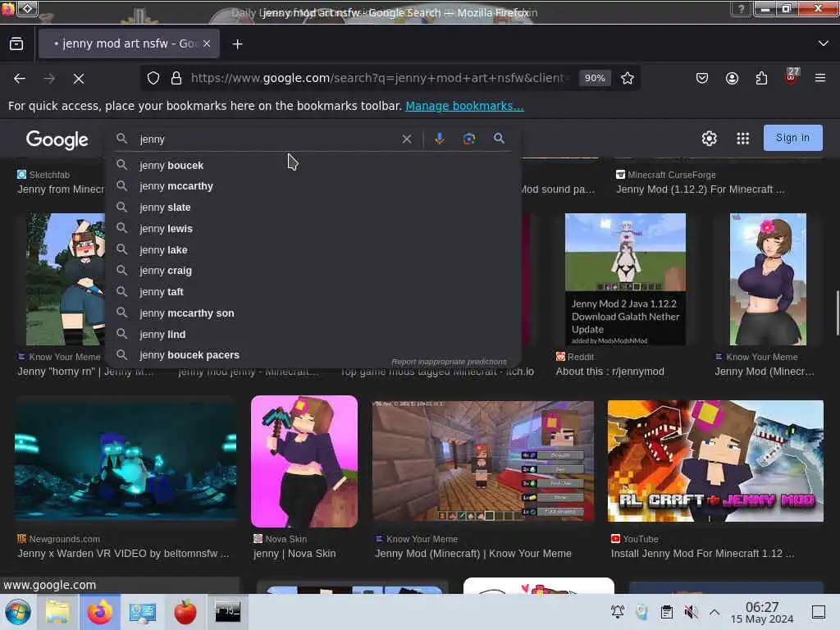
Task: Select suggestion jenny slate
Action: point(313,208)
